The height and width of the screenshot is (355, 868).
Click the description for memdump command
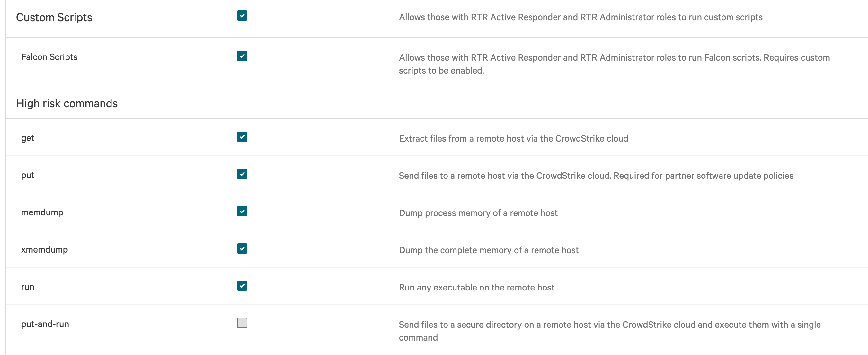[x=478, y=213]
